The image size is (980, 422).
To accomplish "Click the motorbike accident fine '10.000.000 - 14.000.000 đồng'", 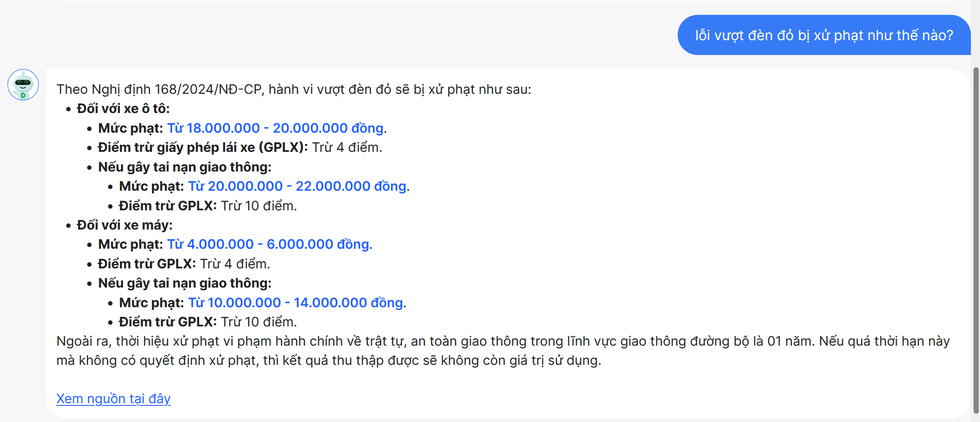I will 297,302.
